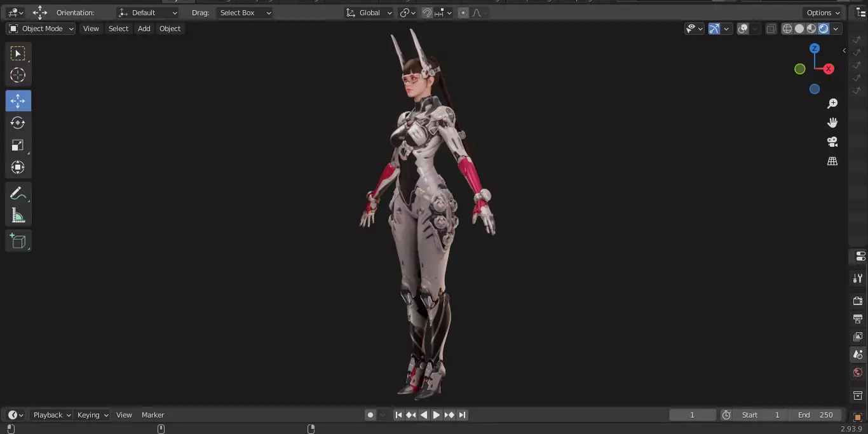Select the Annotate tool

18,193
